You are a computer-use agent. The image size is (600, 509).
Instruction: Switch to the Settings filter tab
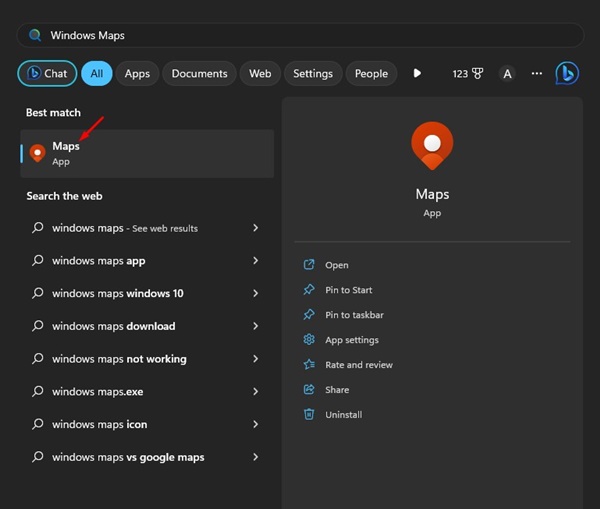313,73
